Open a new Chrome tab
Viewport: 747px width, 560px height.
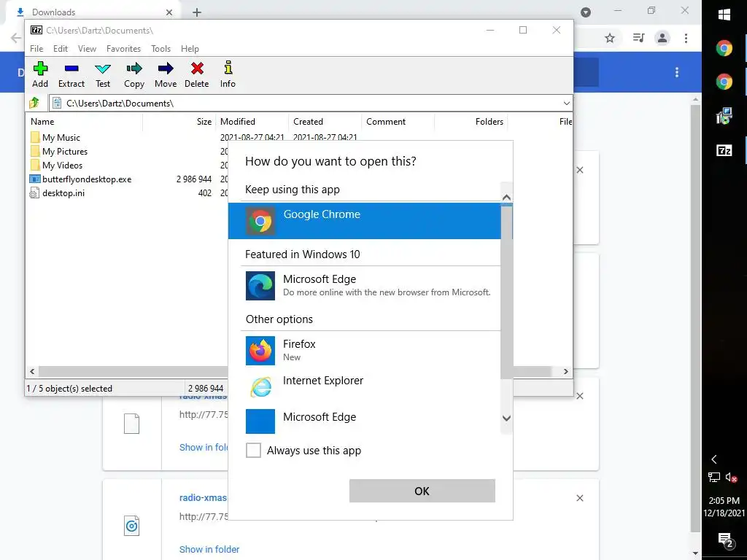pos(197,12)
